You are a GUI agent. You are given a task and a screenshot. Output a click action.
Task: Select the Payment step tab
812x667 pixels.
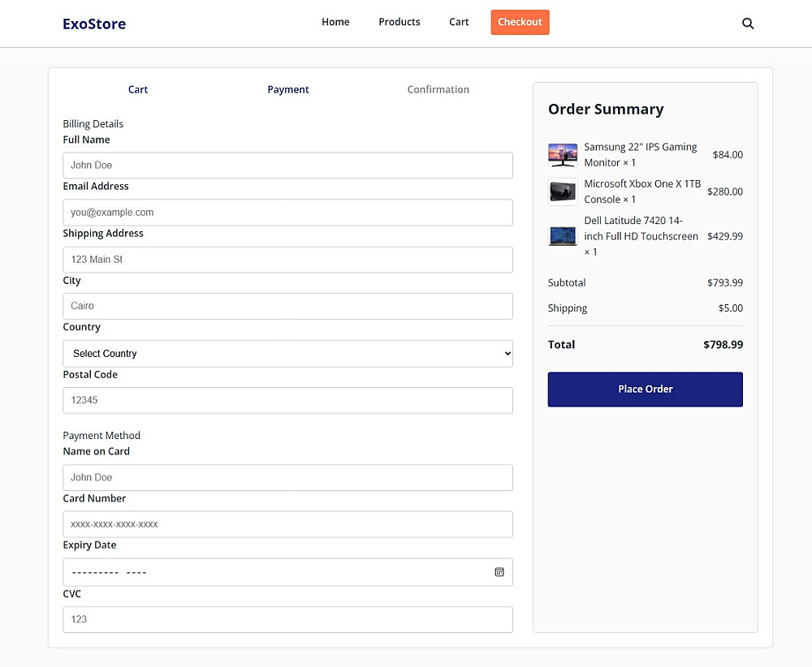288,89
